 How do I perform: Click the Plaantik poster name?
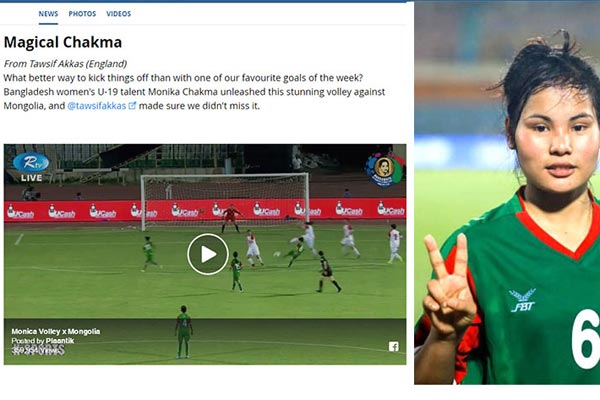pyautogui.click(x=60, y=340)
